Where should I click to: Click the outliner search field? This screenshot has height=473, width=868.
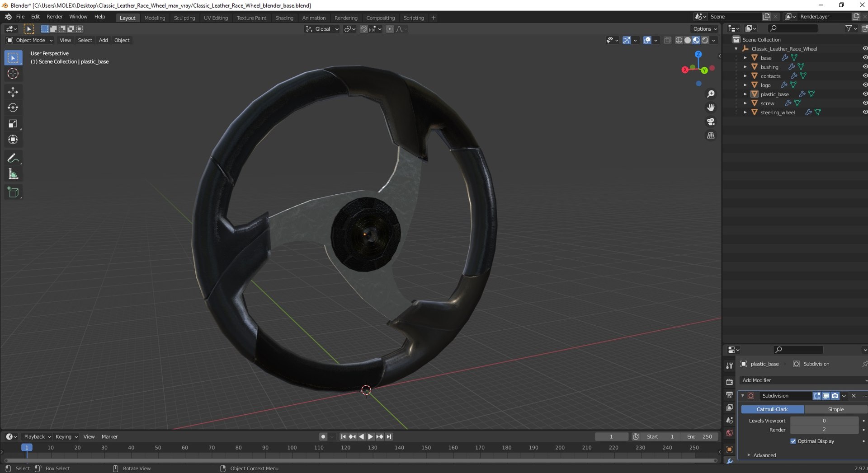793,28
